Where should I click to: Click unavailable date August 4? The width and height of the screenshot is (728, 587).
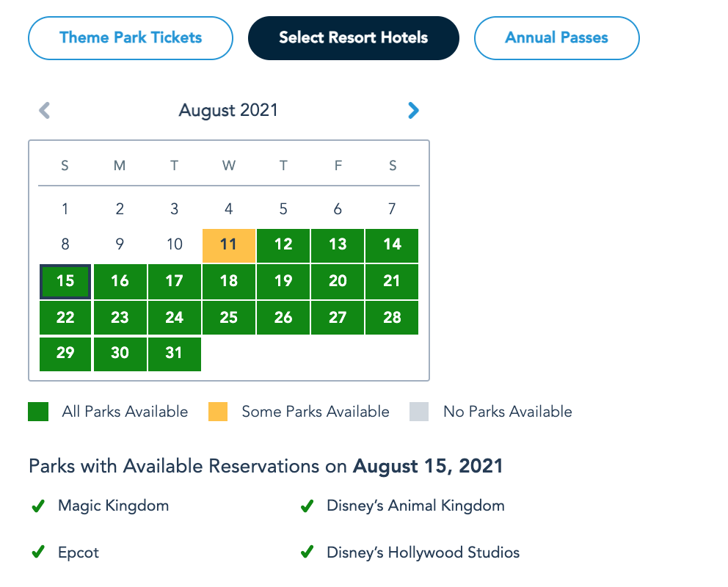pos(229,210)
